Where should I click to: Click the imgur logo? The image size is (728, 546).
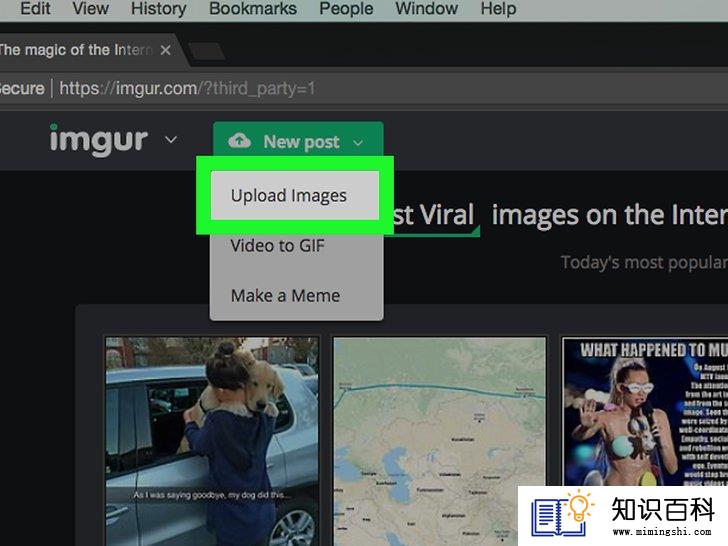click(99, 140)
